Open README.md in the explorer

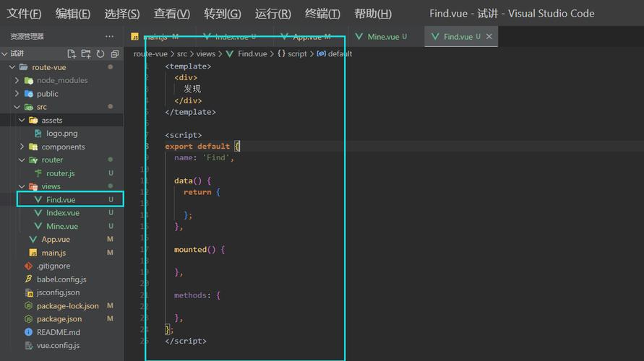(x=58, y=332)
